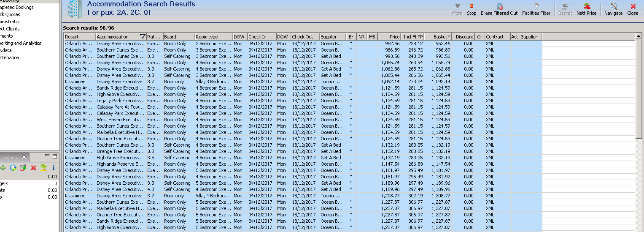Sort results by Supplier column
The image size is (644, 232).
click(333, 37)
